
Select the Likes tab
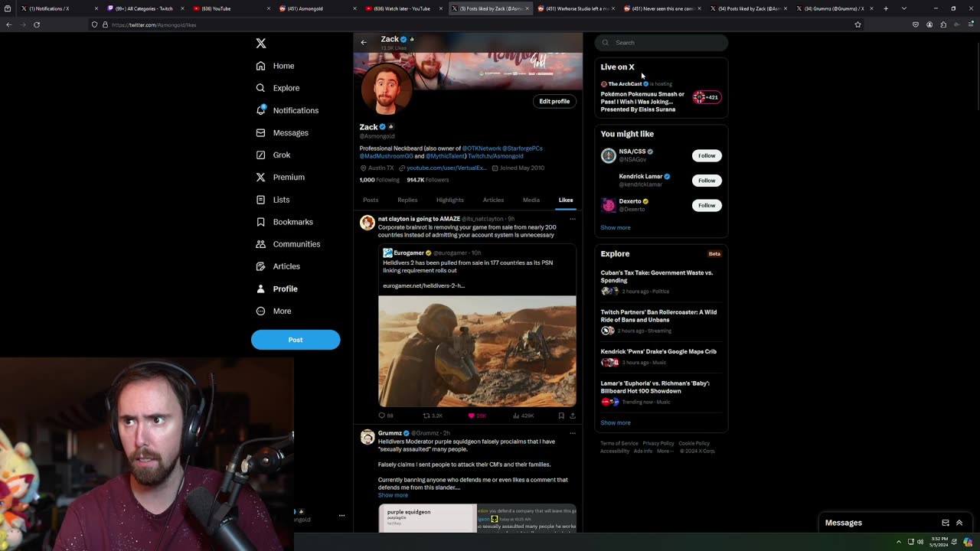(566, 200)
